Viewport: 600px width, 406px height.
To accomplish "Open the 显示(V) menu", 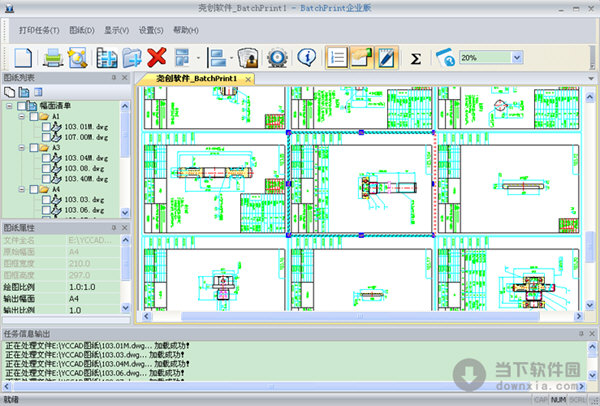I will pos(117,30).
